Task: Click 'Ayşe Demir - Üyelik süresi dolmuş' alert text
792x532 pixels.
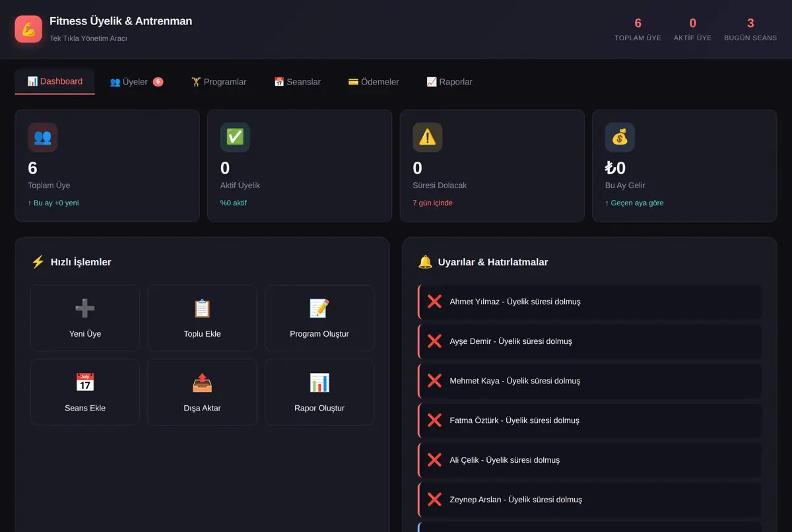Action: (x=511, y=341)
